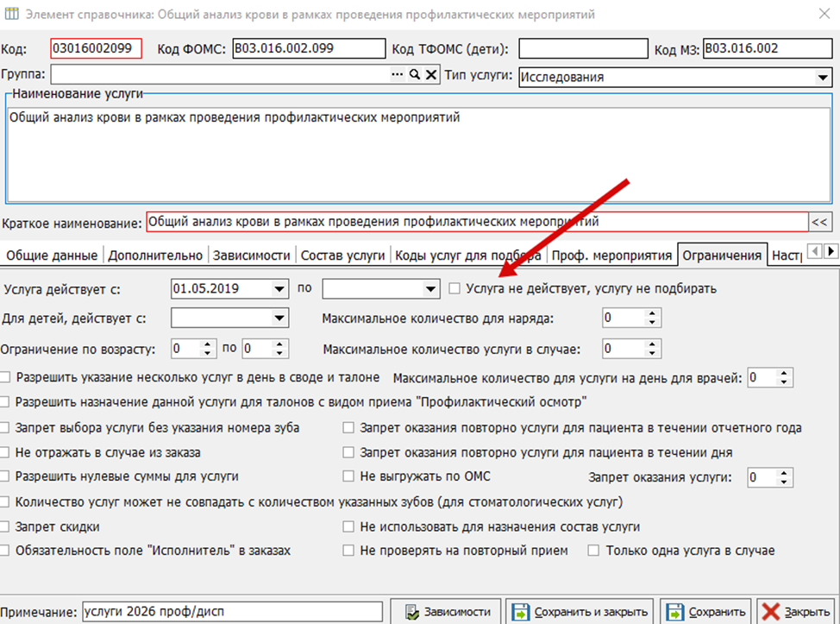Decrease 'Максимальное количество услуги в случае' value
This screenshot has width=840, height=624.
tap(652, 353)
